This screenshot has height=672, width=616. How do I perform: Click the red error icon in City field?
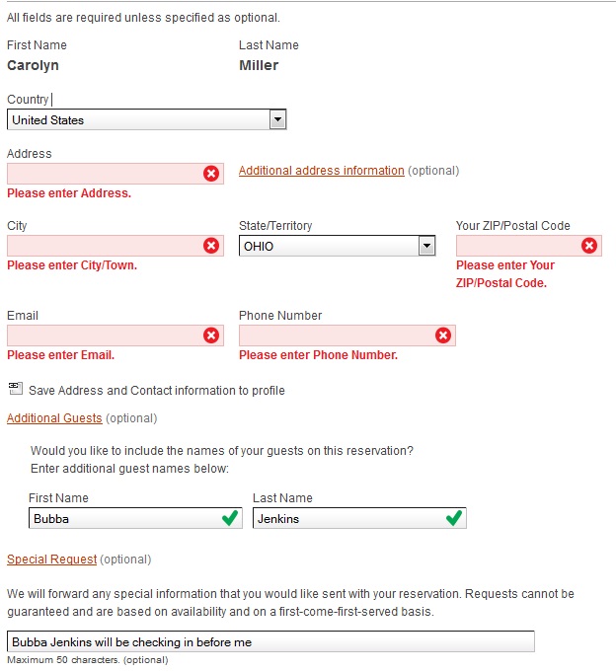pyautogui.click(x=211, y=246)
